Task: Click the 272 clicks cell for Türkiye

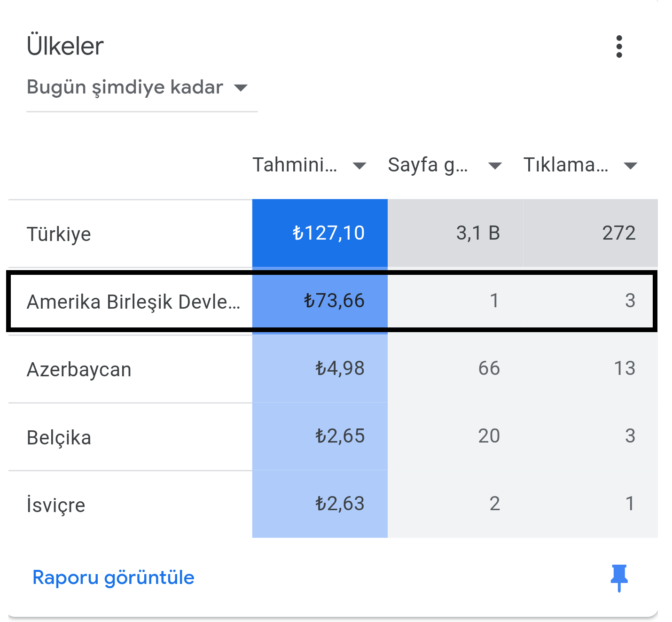Action: [590, 233]
